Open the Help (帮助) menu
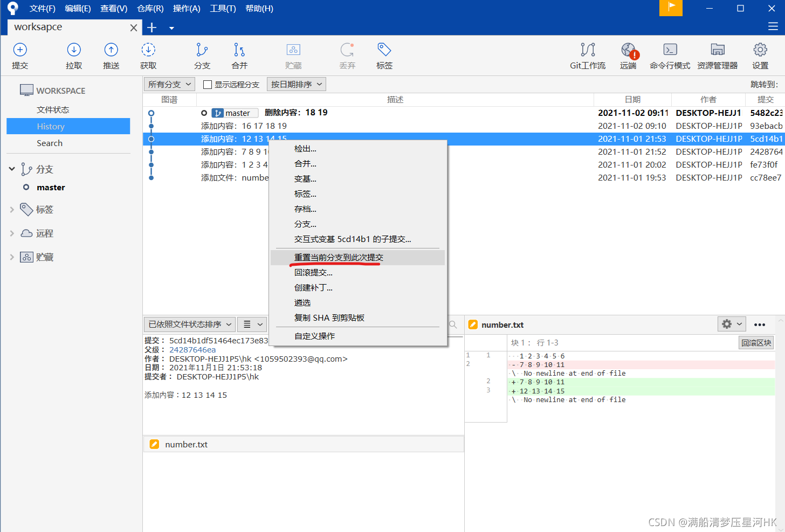The height and width of the screenshot is (532, 785). pyautogui.click(x=259, y=8)
